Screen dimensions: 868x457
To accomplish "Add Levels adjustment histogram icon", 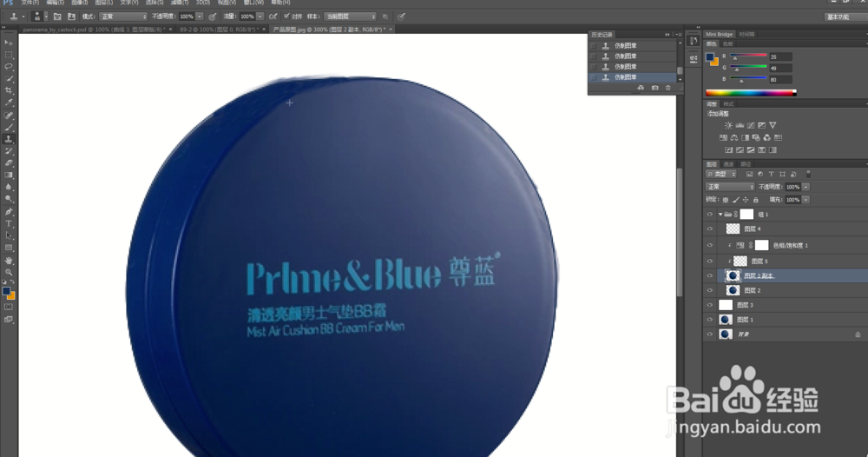I will coord(740,125).
